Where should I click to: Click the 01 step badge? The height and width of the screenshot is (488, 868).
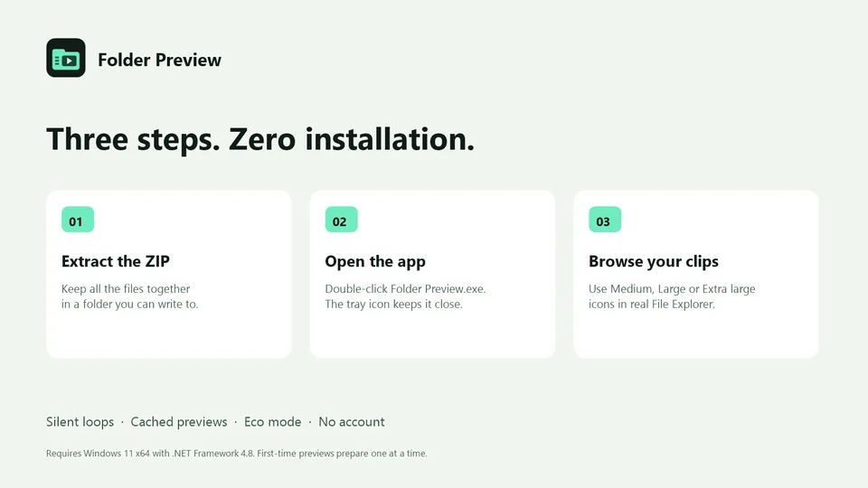(78, 220)
